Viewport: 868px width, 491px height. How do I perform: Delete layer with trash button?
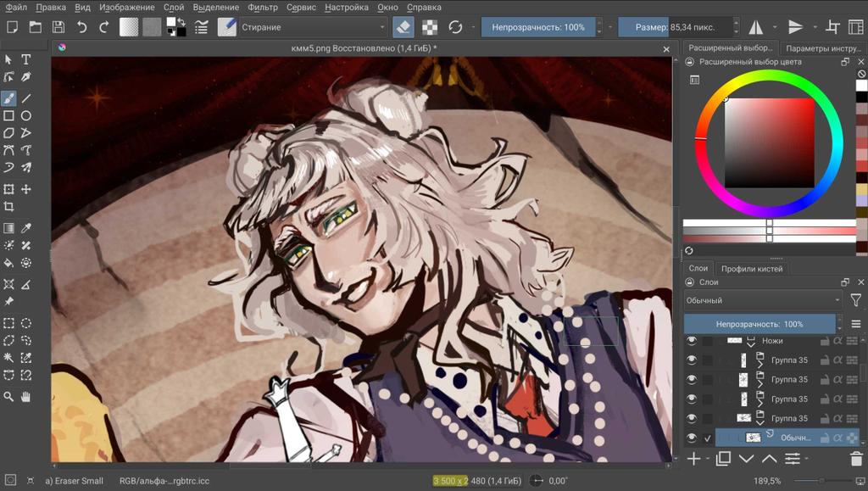(856, 459)
